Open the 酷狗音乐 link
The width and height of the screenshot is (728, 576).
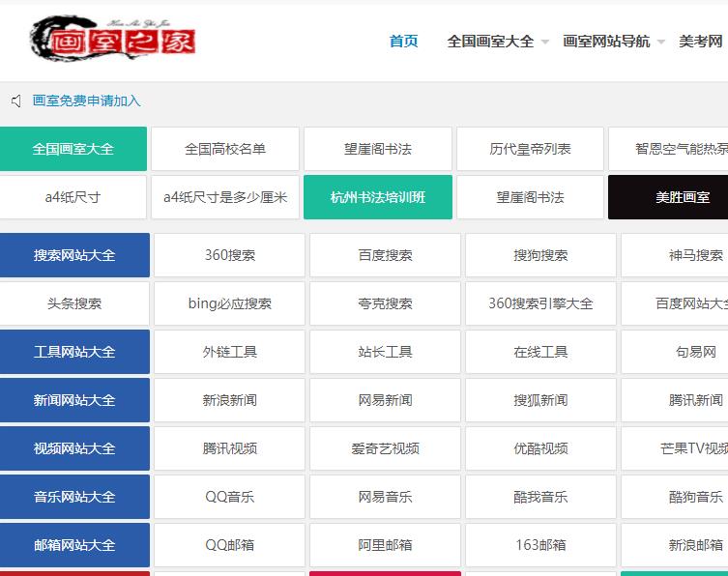click(675, 497)
